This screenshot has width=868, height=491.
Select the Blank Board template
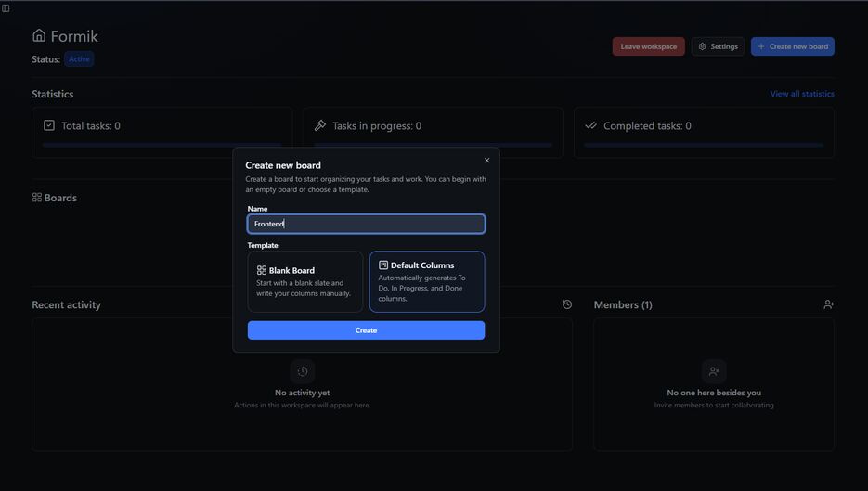pos(305,282)
